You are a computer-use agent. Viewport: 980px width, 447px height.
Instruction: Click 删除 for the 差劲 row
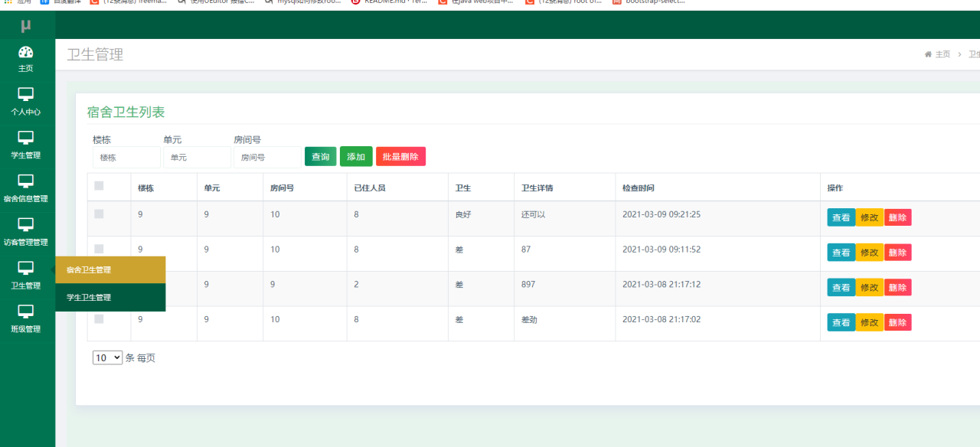point(898,322)
